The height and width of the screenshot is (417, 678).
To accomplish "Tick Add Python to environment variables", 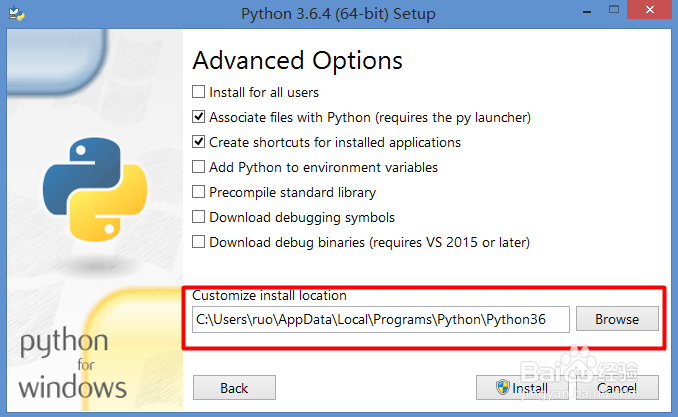I will click(199, 167).
